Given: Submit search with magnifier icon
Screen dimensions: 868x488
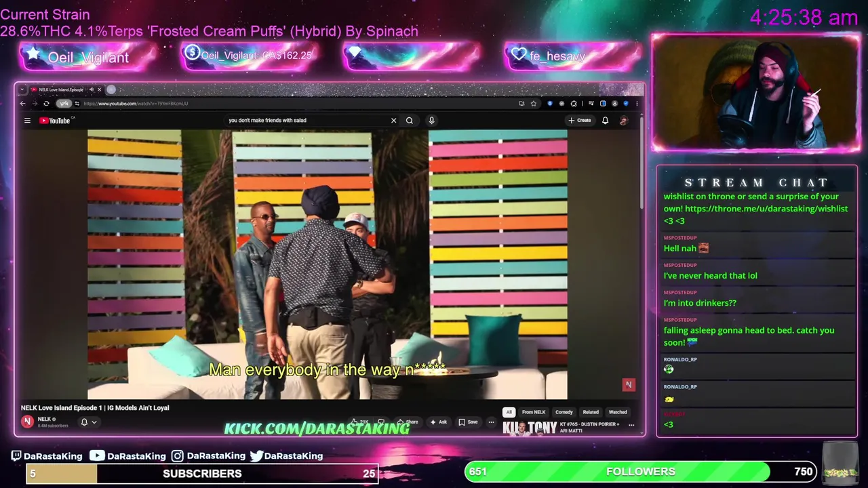Looking at the screenshot, I should 410,121.
